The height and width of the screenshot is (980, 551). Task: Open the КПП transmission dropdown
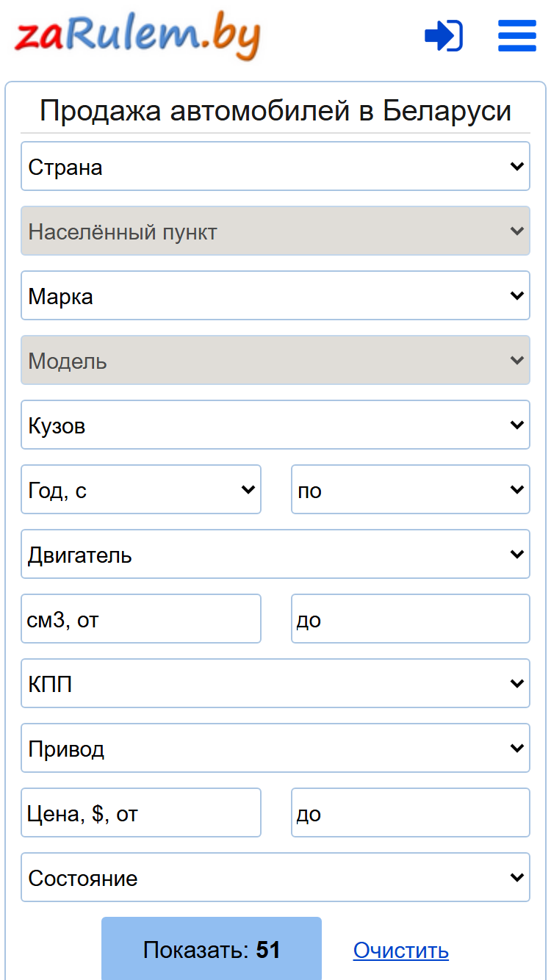point(275,683)
